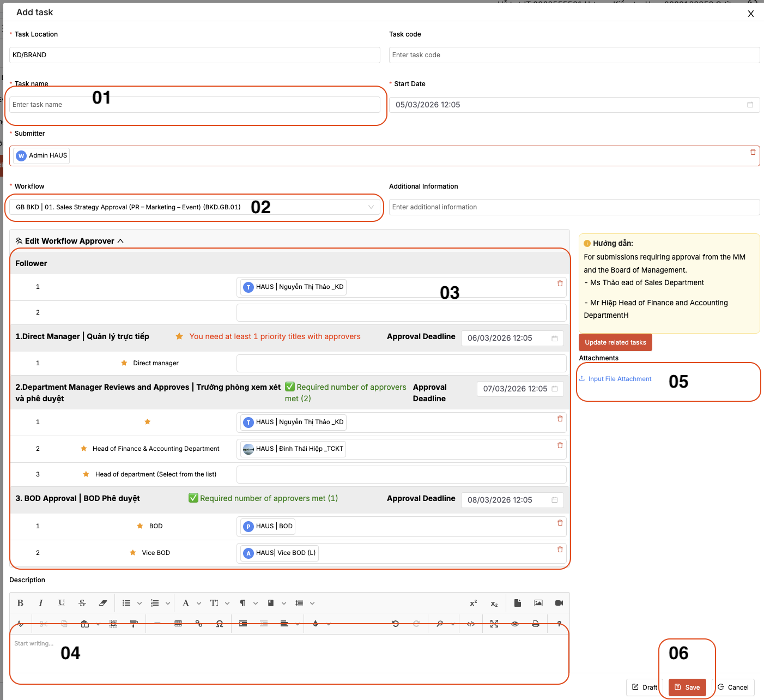Insert a video into the description
This screenshot has width=764, height=700.
(559, 603)
